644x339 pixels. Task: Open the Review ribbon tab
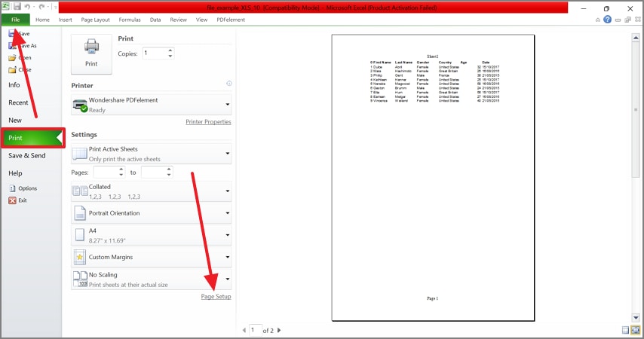click(x=178, y=20)
